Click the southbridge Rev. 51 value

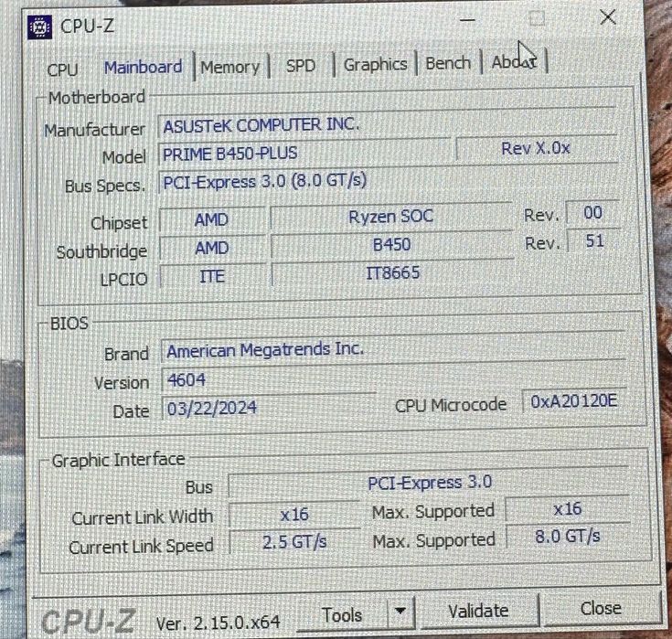coord(594,240)
